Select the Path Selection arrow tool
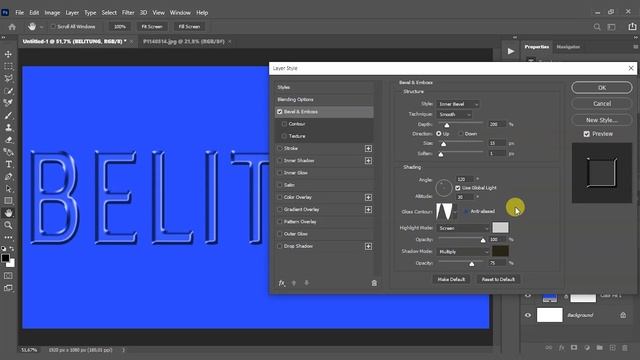The image size is (640, 360). pyautogui.click(x=8, y=189)
